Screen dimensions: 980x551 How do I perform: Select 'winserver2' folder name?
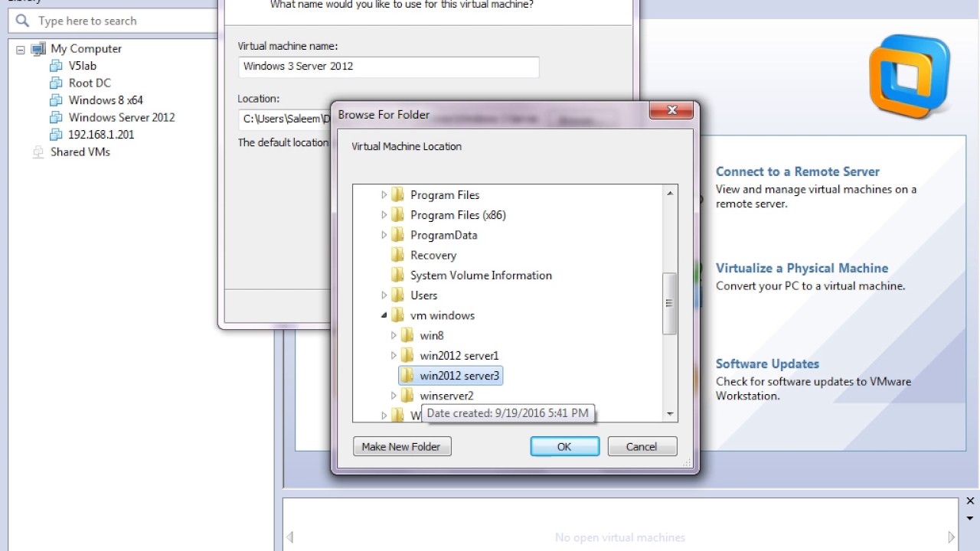(x=447, y=396)
